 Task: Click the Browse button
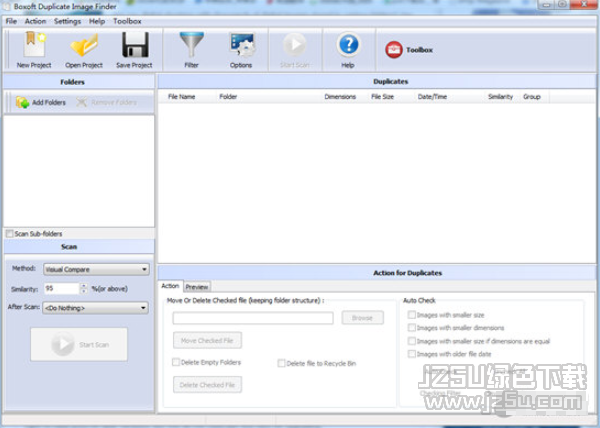click(x=362, y=317)
